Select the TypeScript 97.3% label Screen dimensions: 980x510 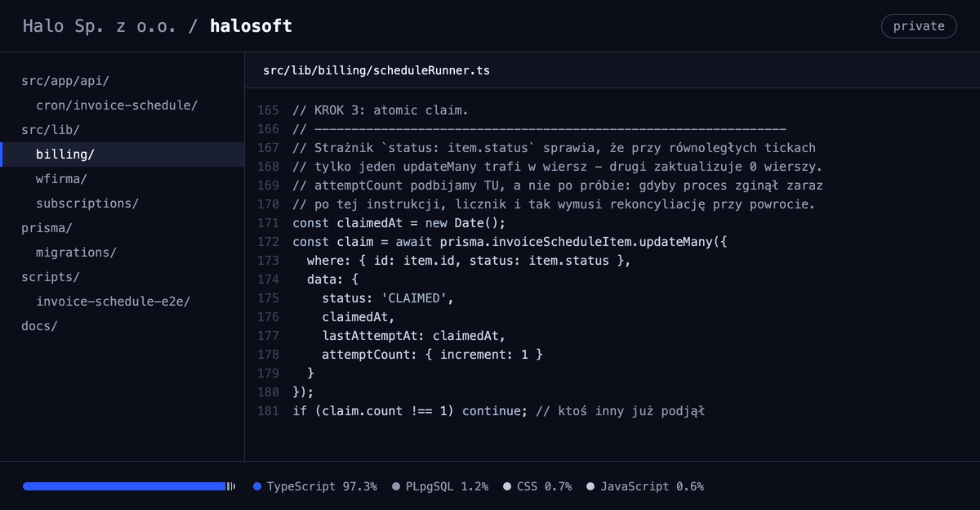[x=322, y=486]
